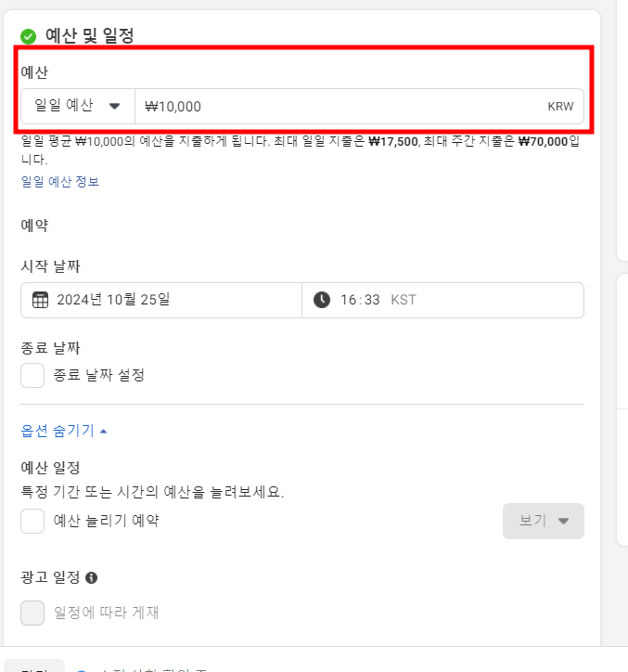Click the ₩10,000 budget amount field

359,107
